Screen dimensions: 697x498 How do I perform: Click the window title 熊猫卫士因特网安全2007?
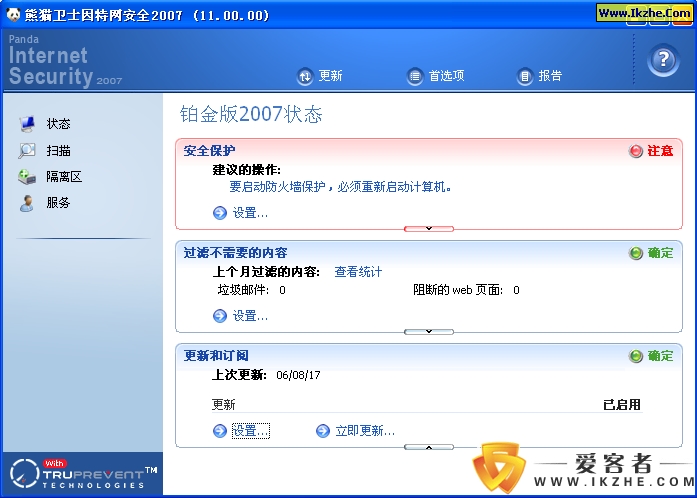point(147,15)
